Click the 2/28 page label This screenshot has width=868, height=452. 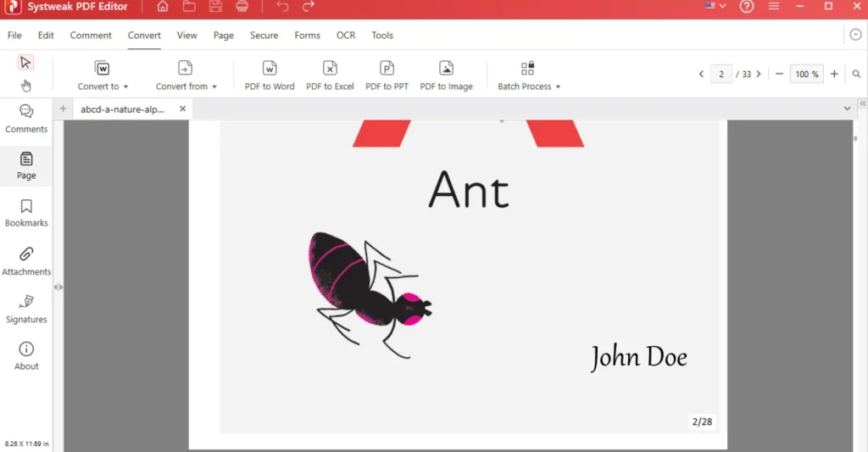[702, 421]
